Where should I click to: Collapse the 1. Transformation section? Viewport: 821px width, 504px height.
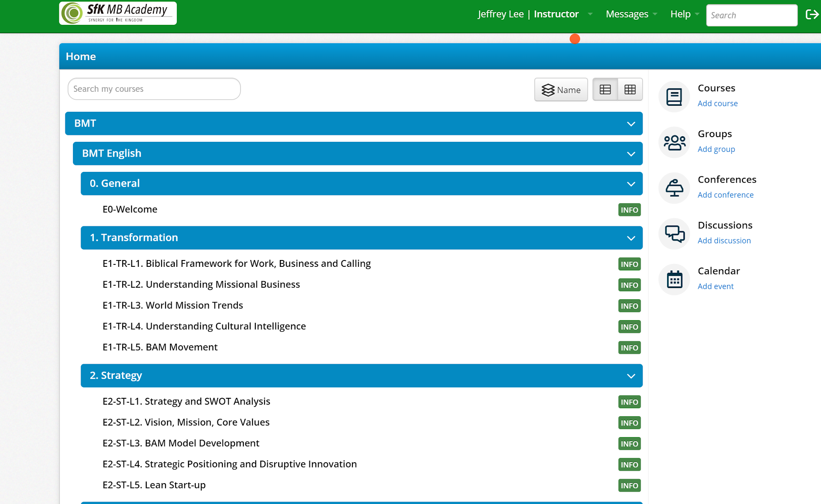pyautogui.click(x=631, y=238)
